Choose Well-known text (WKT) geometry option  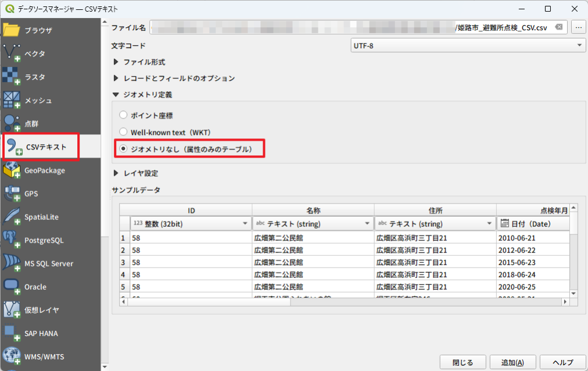pos(123,132)
